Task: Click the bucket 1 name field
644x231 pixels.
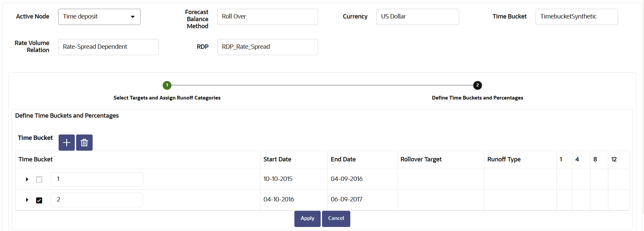Action: point(97,179)
